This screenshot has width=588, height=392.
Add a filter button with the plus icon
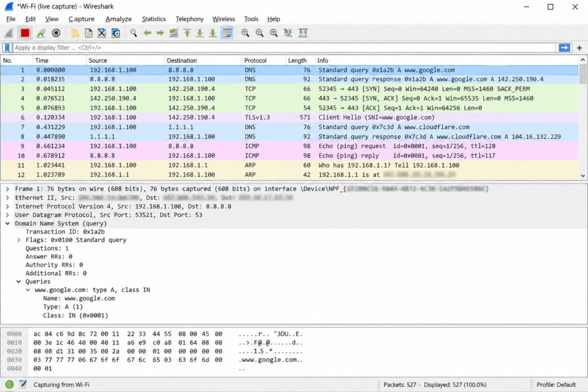579,48
